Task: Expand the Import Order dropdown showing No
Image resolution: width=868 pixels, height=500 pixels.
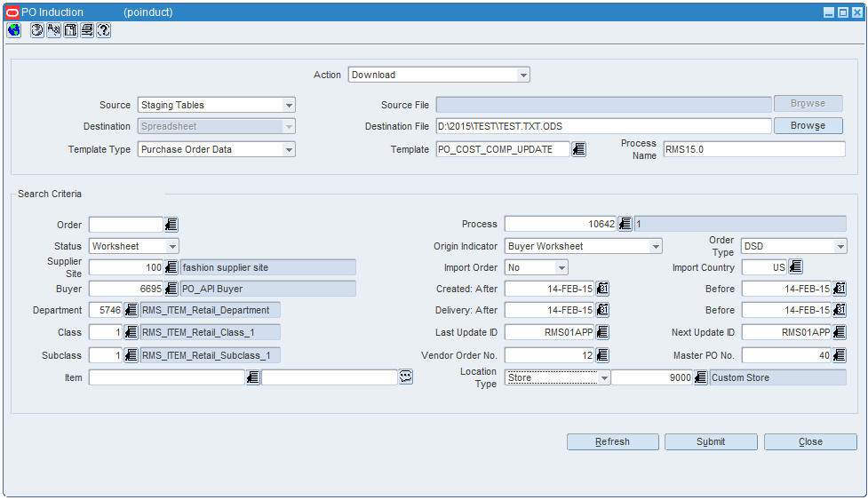Action: coord(561,267)
